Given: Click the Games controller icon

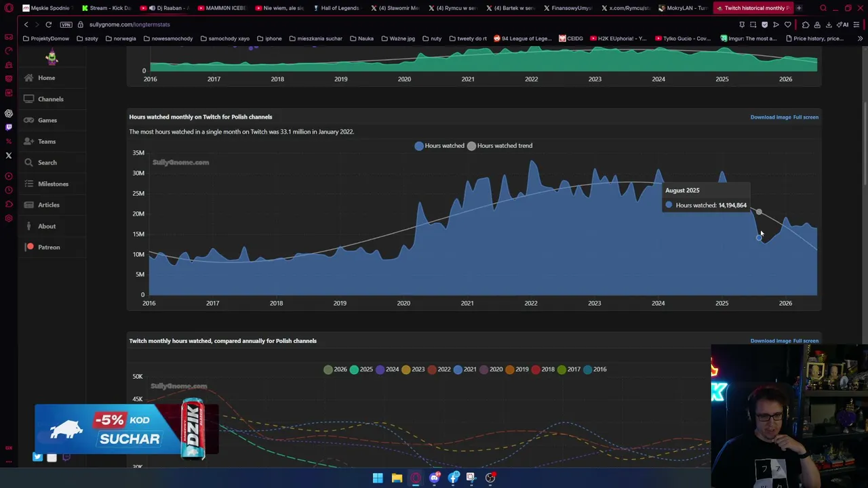Looking at the screenshot, I should tap(28, 120).
